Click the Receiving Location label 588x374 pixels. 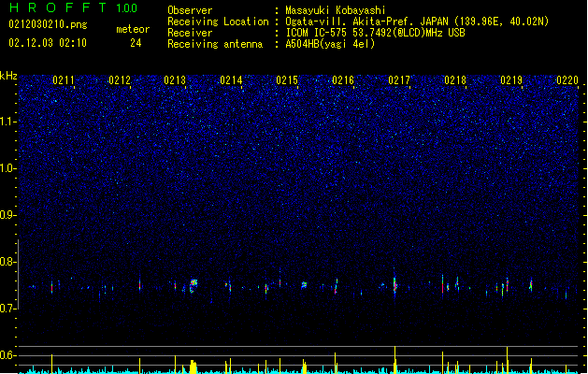(218, 22)
